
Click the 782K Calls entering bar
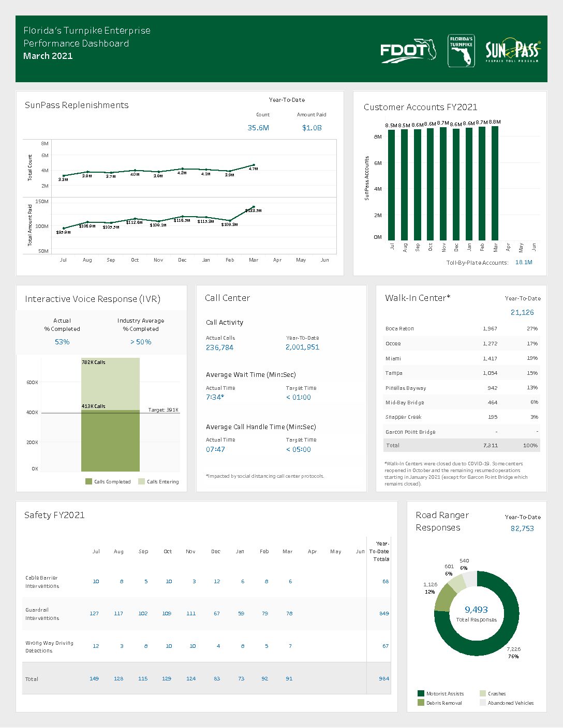point(110,384)
